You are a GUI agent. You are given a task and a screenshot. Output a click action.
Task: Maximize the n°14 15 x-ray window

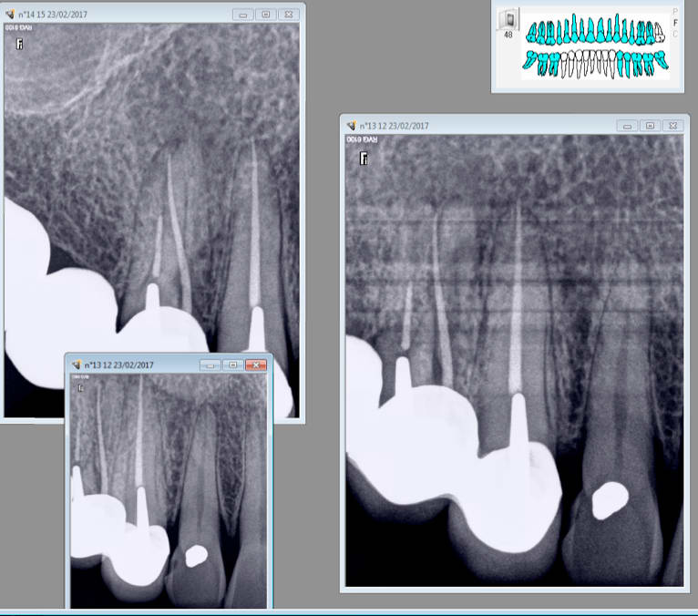265,15
